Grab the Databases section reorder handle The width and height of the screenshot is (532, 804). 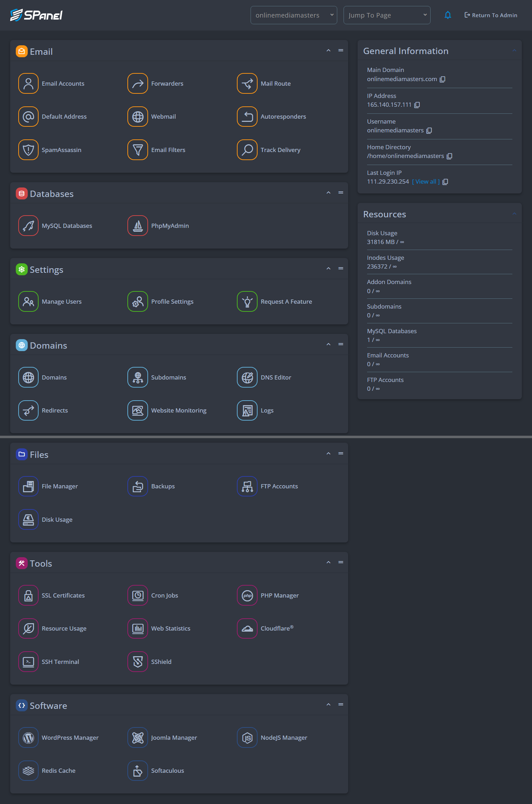point(340,193)
